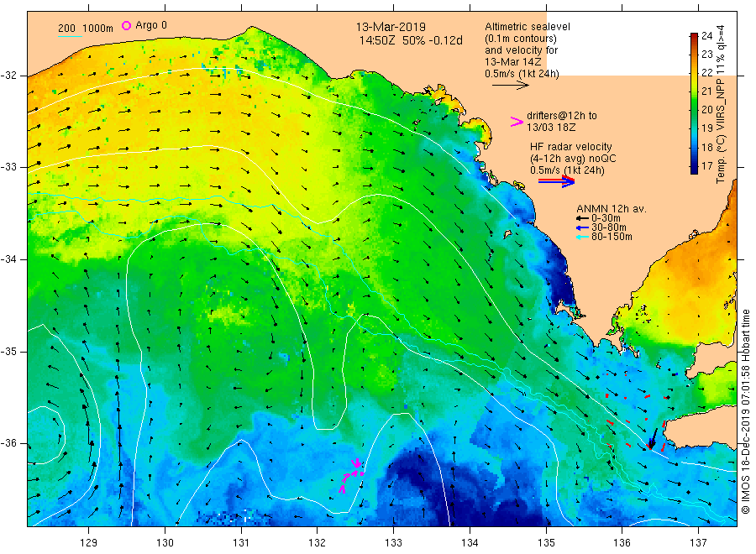Image resolution: width=756 pixels, height=554 pixels.
Task: Click the latitude label -32
Action: (8, 76)
